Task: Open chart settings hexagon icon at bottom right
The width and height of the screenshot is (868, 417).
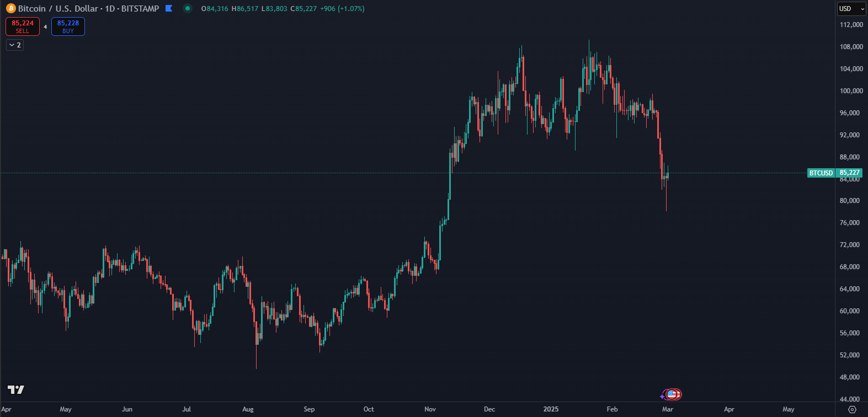Action: 852,409
